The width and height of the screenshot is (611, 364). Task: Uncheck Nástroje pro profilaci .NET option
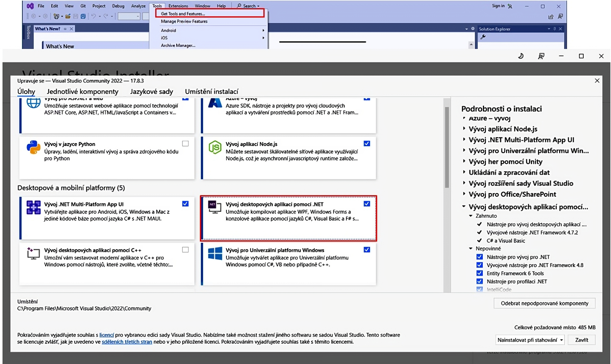(480, 281)
